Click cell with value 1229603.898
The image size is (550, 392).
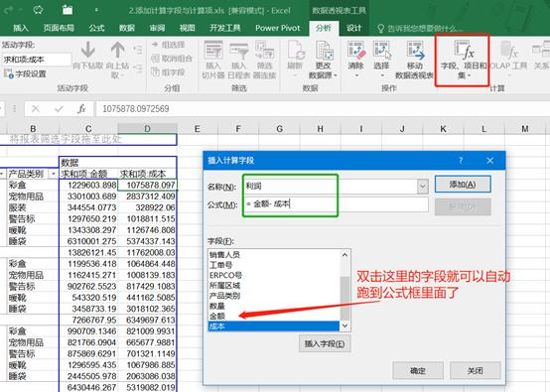pyautogui.click(x=88, y=185)
